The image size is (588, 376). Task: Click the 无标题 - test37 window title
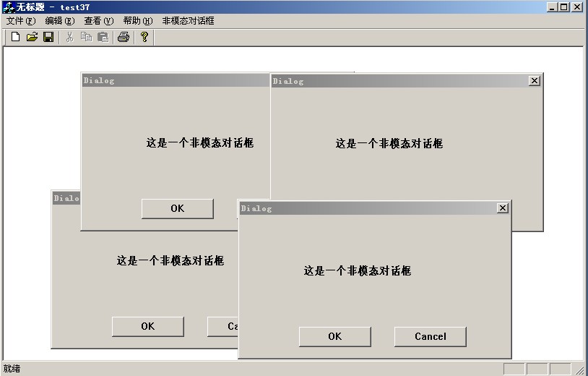pyautogui.click(x=53, y=7)
